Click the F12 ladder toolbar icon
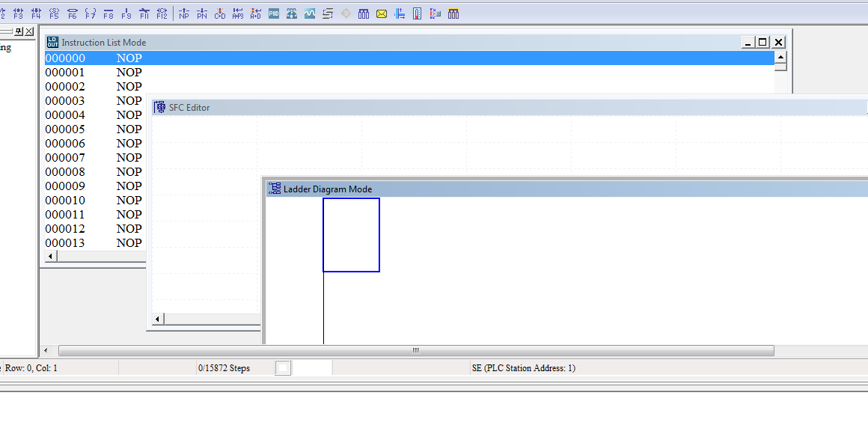 click(162, 13)
